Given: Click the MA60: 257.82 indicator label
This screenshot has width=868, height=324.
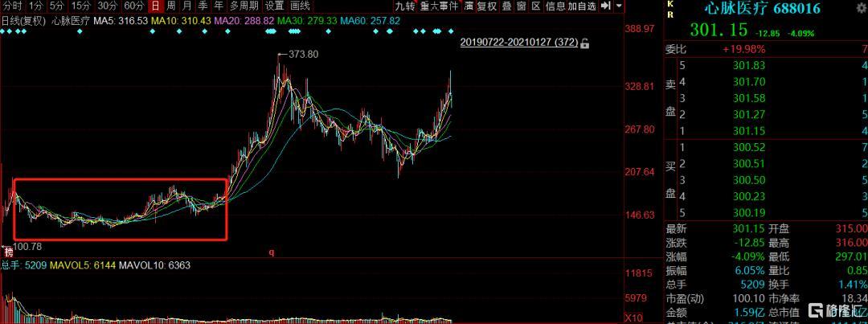Looking at the screenshot, I should [370, 20].
